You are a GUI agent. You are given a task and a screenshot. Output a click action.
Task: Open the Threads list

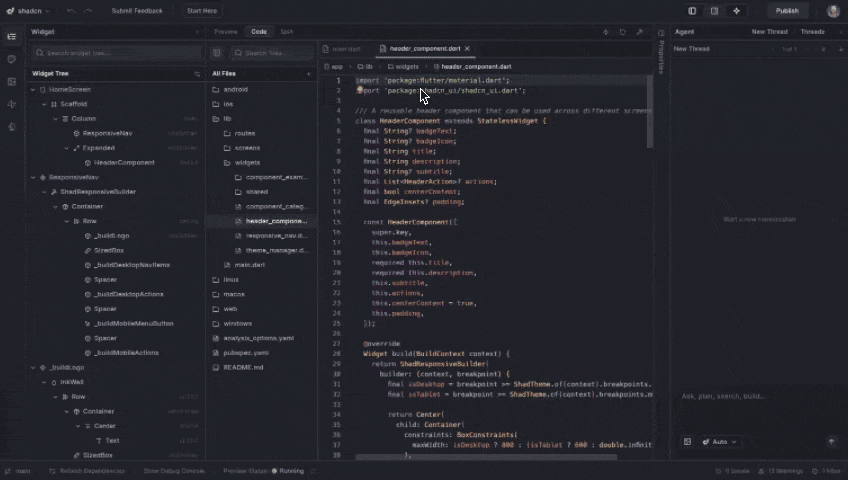pos(812,32)
